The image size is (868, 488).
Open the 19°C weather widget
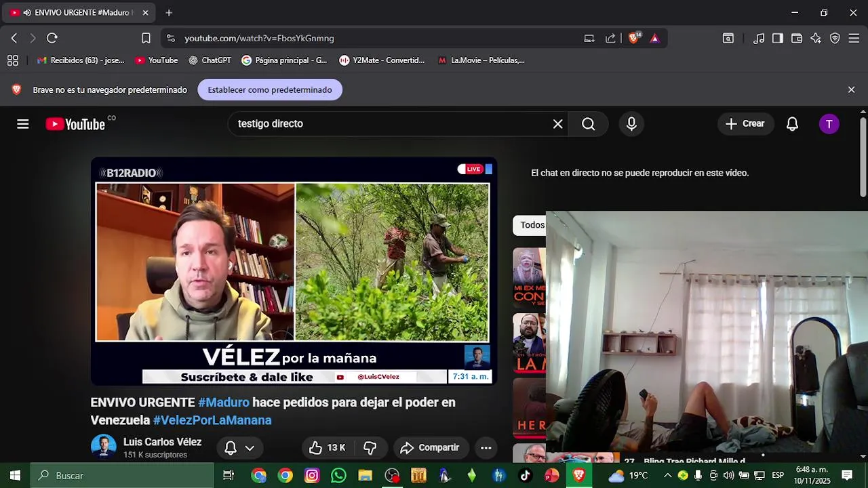[629, 475]
